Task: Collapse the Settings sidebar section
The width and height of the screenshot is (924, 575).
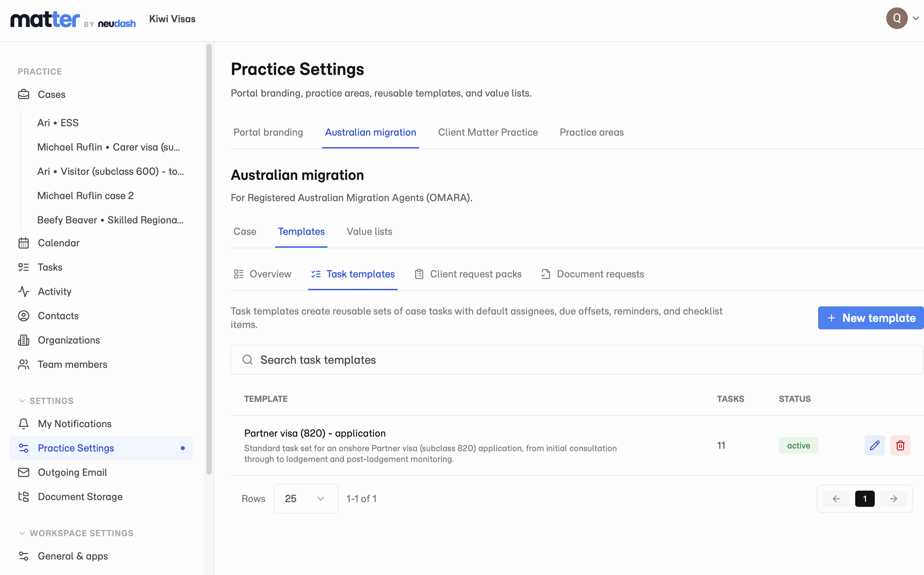Action: tap(46, 401)
